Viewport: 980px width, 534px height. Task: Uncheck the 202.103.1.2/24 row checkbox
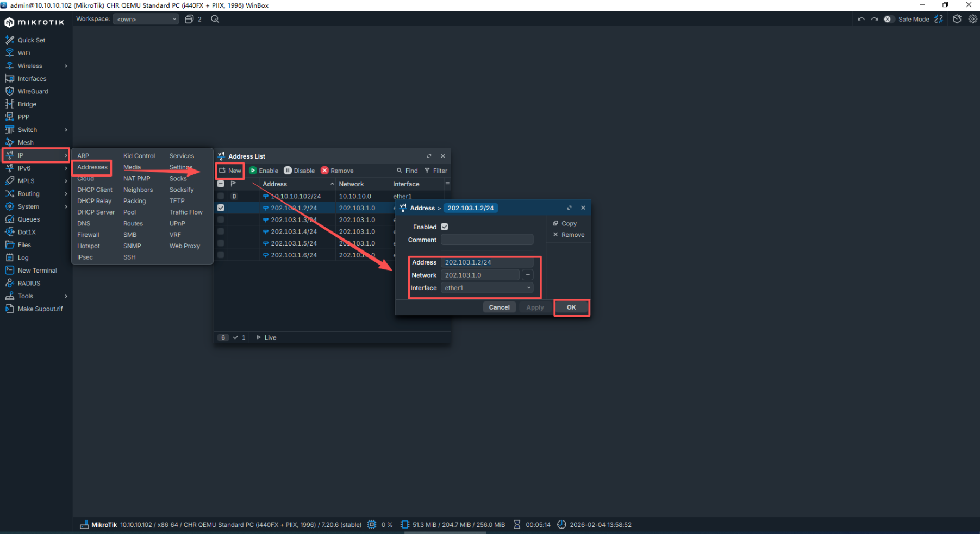221,208
